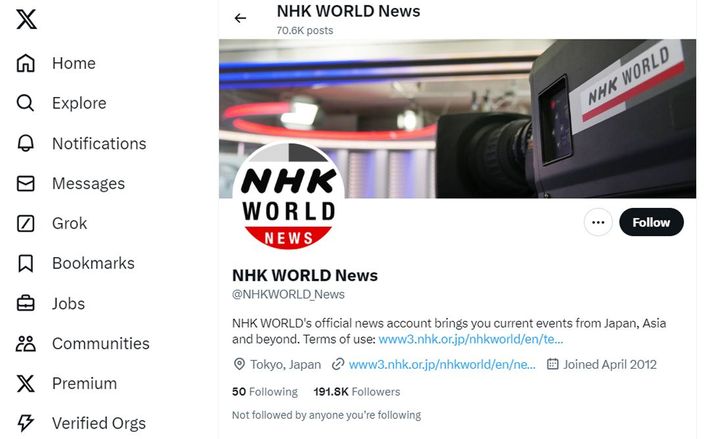Open Home from the sidebar
The height and width of the screenshot is (439, 710).
(56, 63)
